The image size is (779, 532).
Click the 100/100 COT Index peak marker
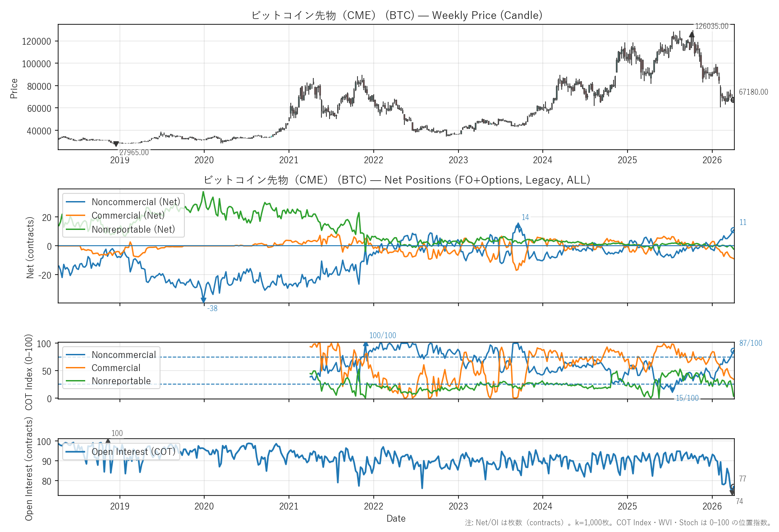pyautogui.click(x=366, y=344)
